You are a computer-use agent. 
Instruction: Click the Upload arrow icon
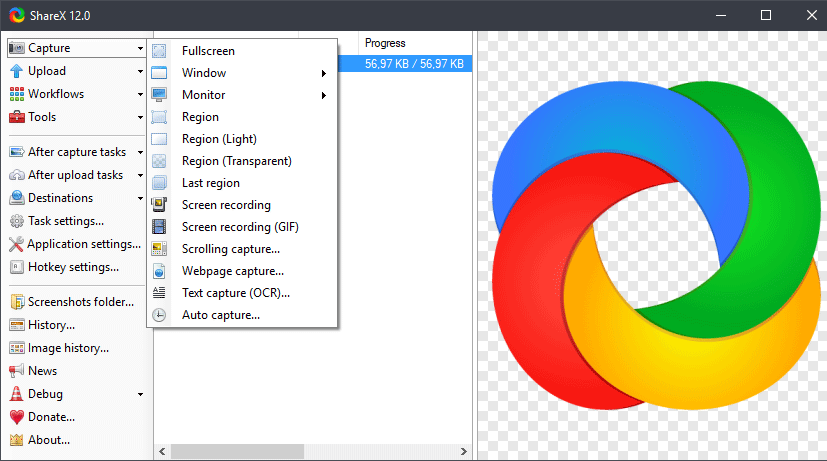[16, 71]
